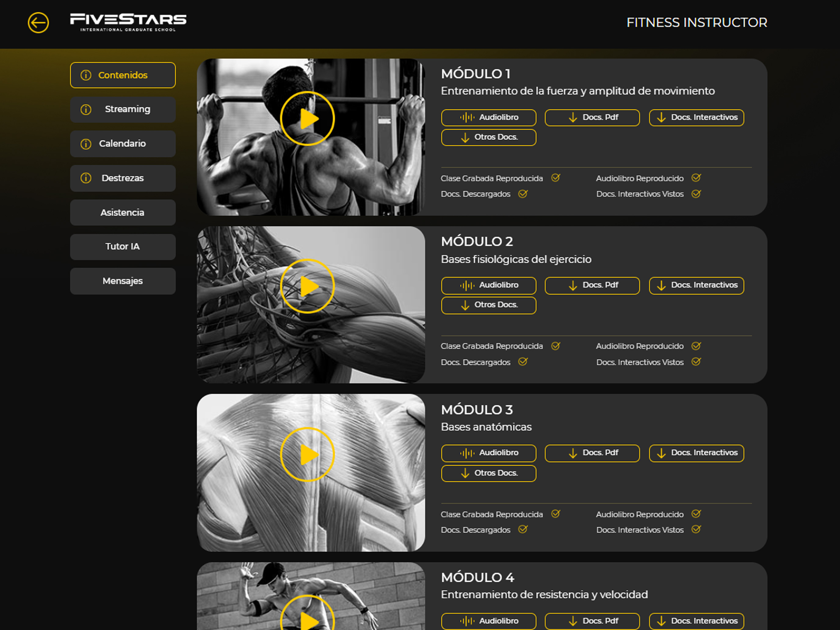The width and height of the screenshot is (840, 630).
Task: Download Módulo 3 Otros Docs.
Action: click(489, 473)
